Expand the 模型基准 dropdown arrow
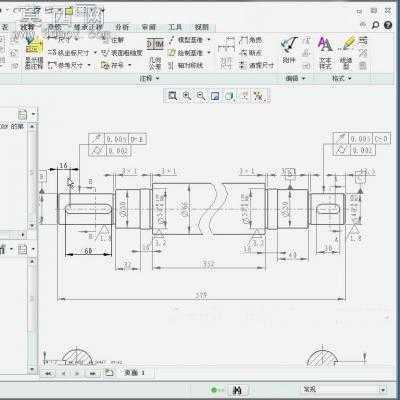This screenshot has height=400, width=400. [209, 40]
